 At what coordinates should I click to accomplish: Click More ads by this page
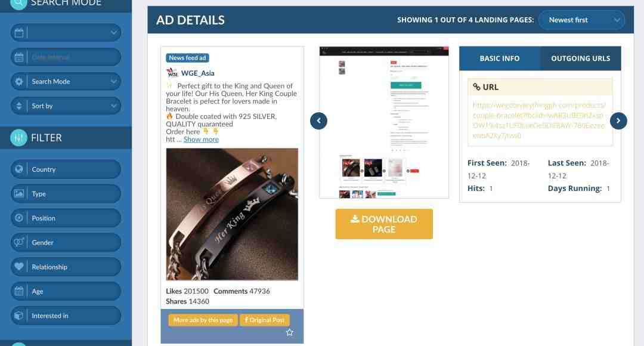pos(203,320)
